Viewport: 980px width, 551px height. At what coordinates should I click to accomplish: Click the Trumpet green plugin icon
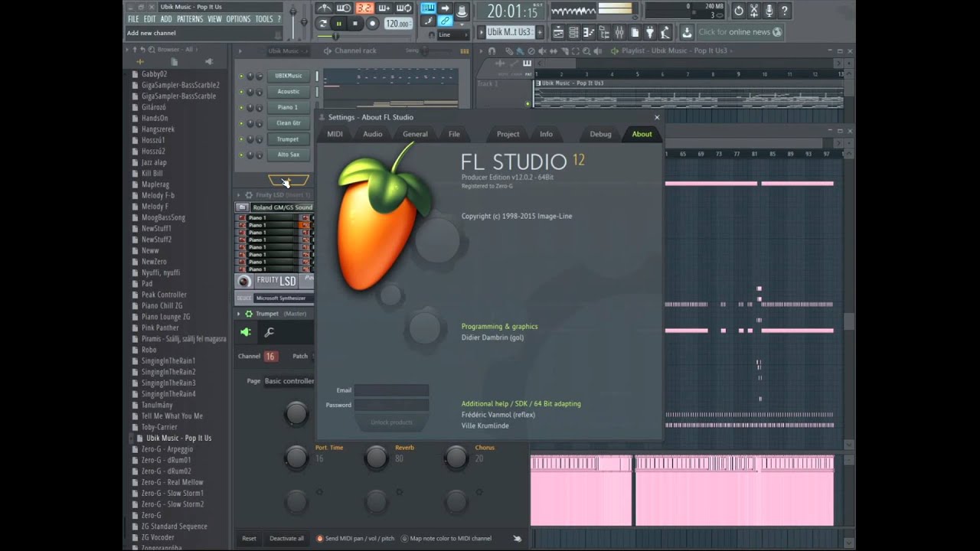click(x=246, y=332)
